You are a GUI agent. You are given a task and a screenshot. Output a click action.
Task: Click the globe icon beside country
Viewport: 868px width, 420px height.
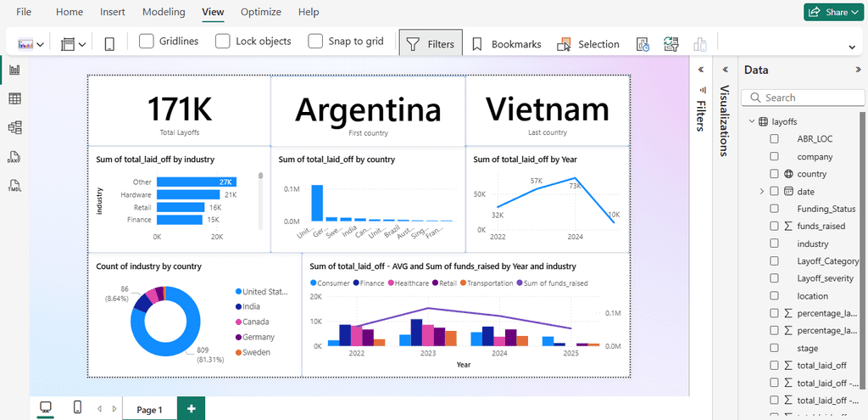pyautogui.click(x=789, y=174)
